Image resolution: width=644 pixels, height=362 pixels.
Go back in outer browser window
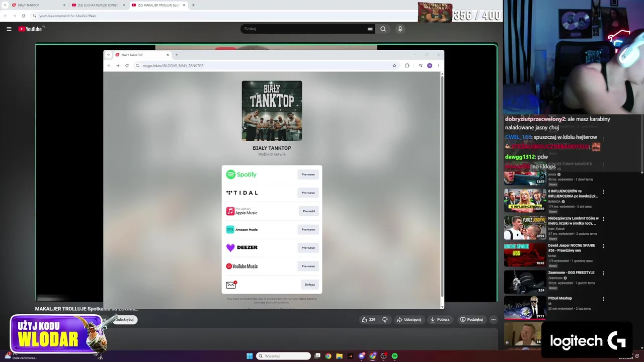click(6, 16)
